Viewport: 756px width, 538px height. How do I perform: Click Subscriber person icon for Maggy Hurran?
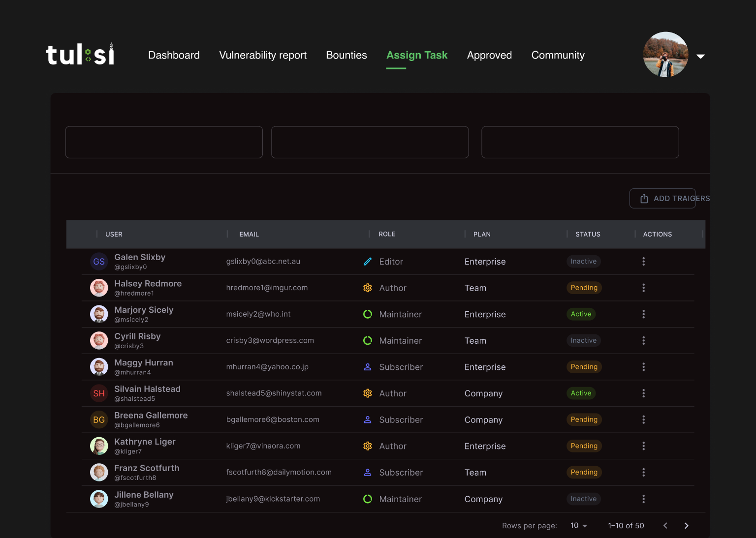(368, 367)
